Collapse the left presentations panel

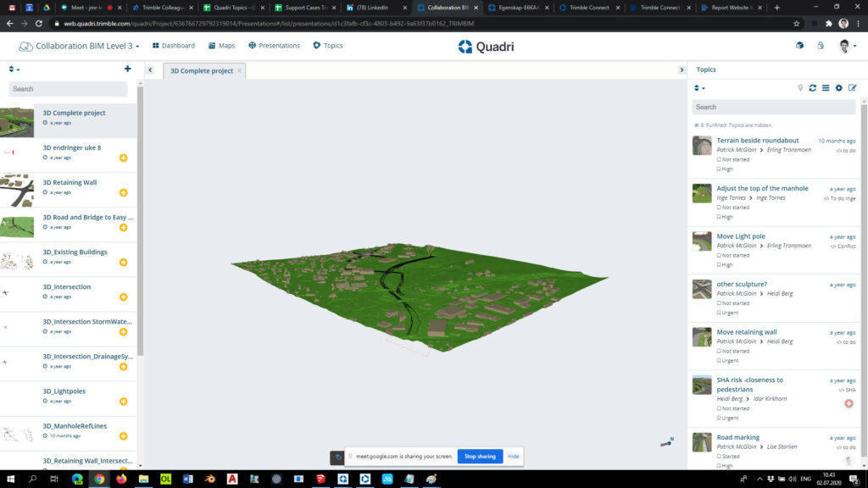tap(150, 70)
